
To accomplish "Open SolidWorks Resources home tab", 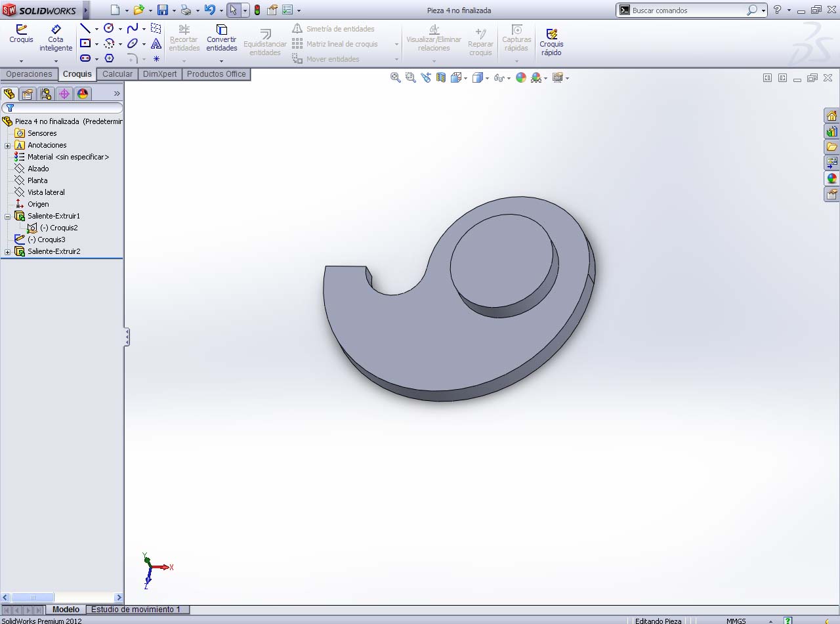I will (831, 115).
